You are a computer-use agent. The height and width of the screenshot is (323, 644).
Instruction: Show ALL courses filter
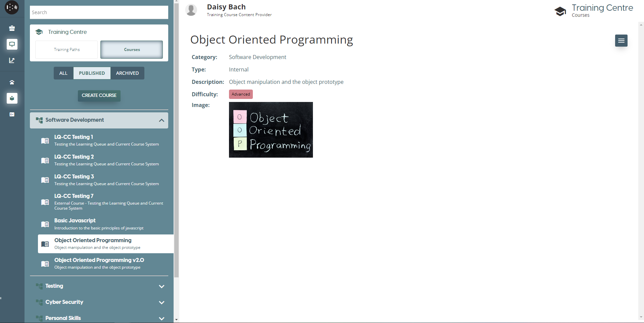click(x=63, y=73)
